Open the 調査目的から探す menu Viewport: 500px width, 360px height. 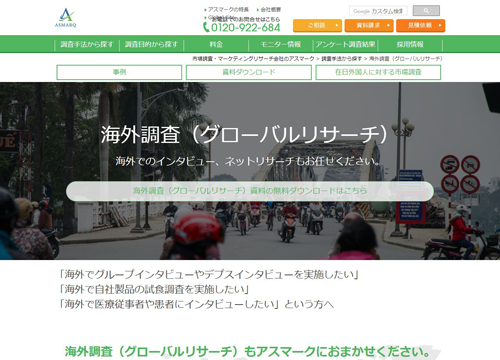pyautogui.click(x=151, y=44)
